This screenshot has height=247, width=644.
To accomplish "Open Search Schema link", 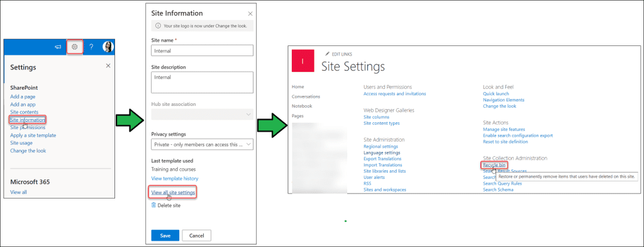I will tap(498, 190).
